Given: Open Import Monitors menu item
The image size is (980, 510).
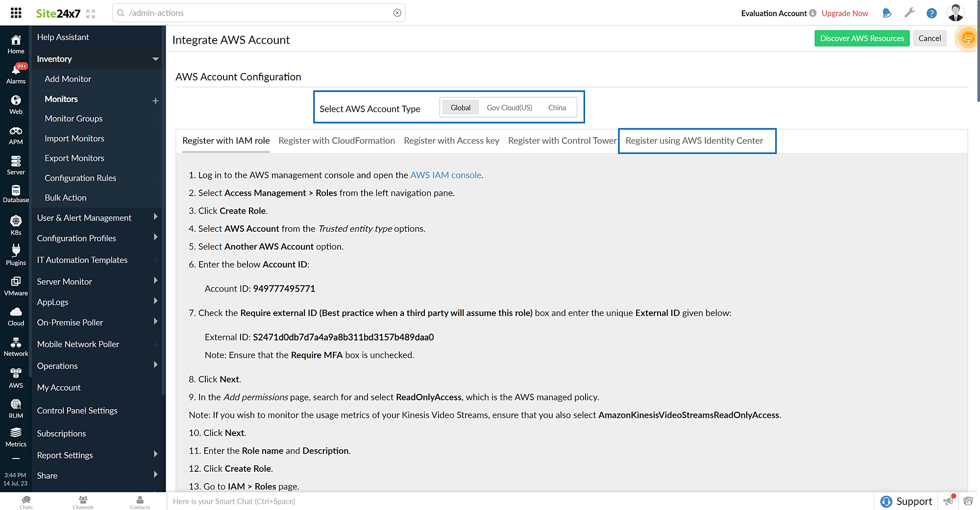Looking at the screenshot, I should [x=74, y=139].
